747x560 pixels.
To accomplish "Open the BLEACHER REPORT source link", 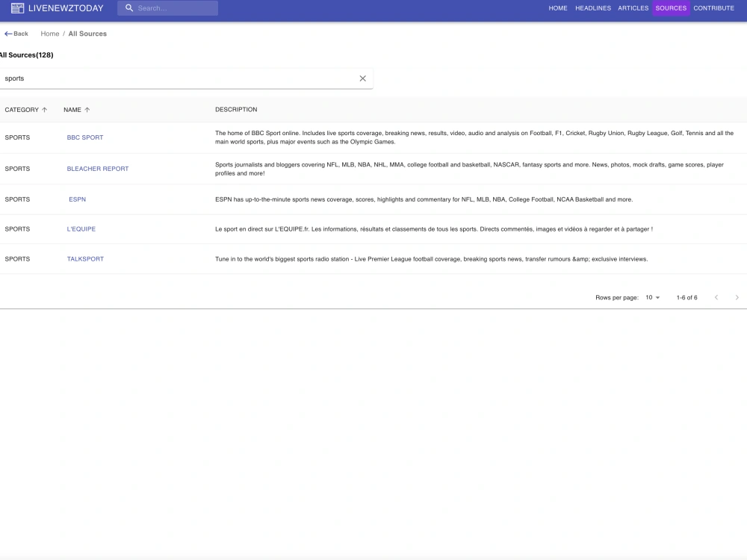I will [98, 169].
